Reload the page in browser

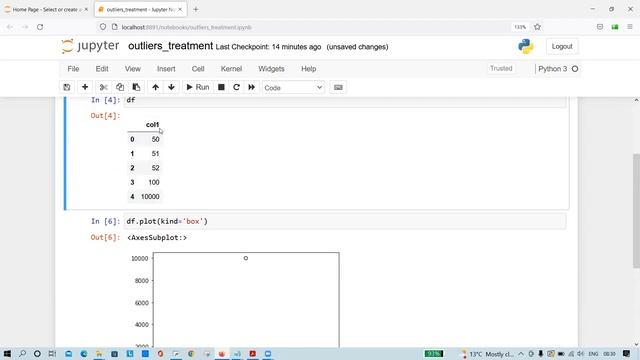40,27
